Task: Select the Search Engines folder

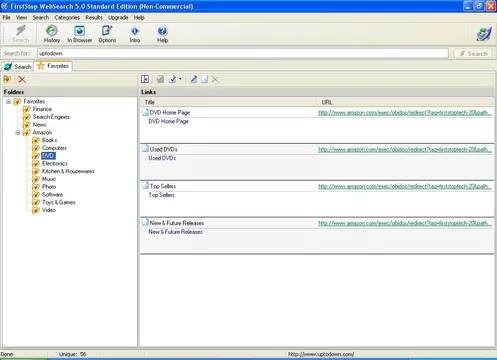Action: [51, 117]
